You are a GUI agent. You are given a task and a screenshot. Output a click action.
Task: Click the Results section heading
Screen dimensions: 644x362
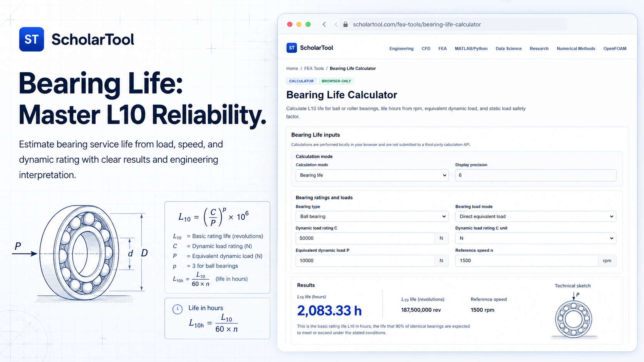306,285
